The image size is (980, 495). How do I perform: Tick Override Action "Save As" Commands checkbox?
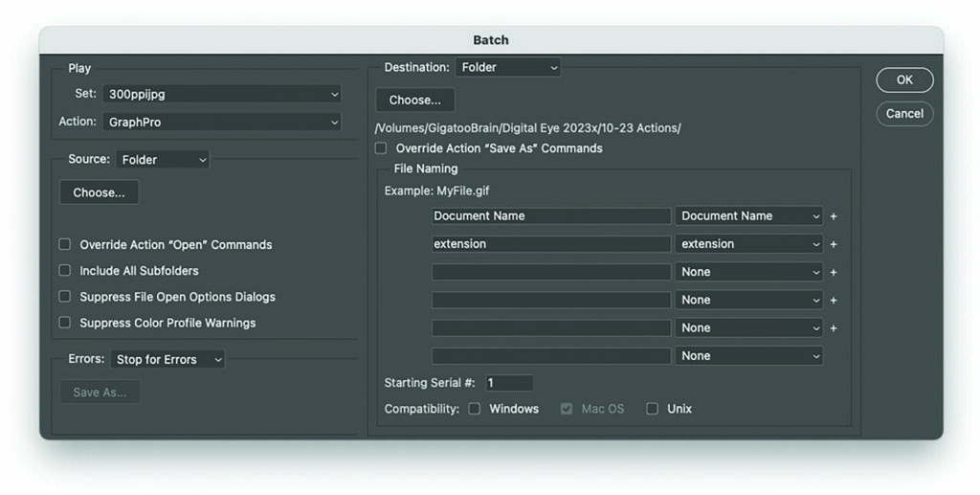click(x=381, y=148)
